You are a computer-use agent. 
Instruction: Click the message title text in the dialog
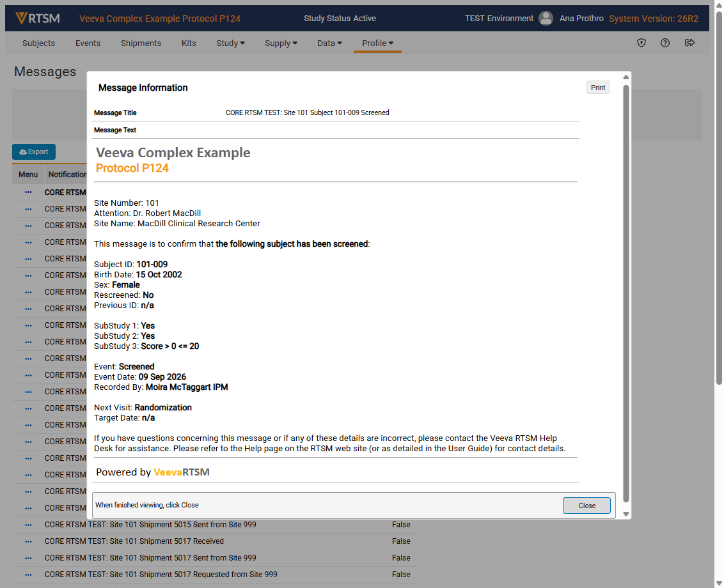click(x=308, y=112)
